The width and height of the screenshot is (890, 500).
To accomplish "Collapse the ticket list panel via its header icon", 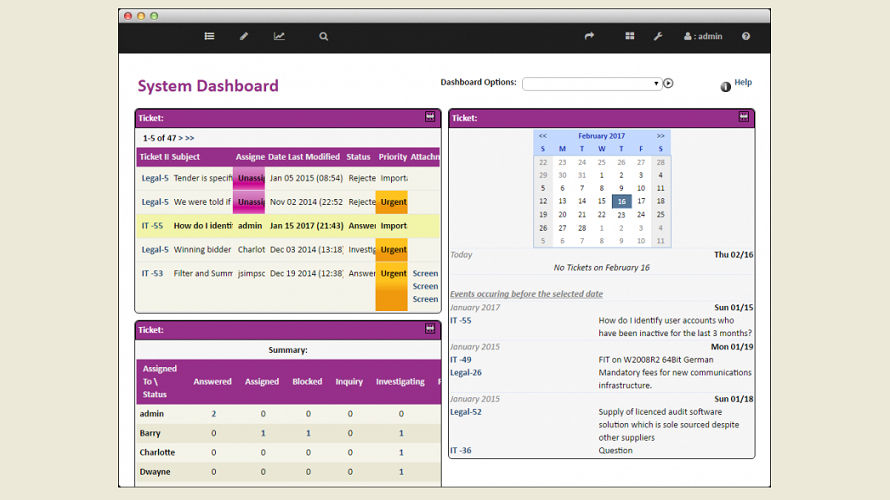I will 430,117.
